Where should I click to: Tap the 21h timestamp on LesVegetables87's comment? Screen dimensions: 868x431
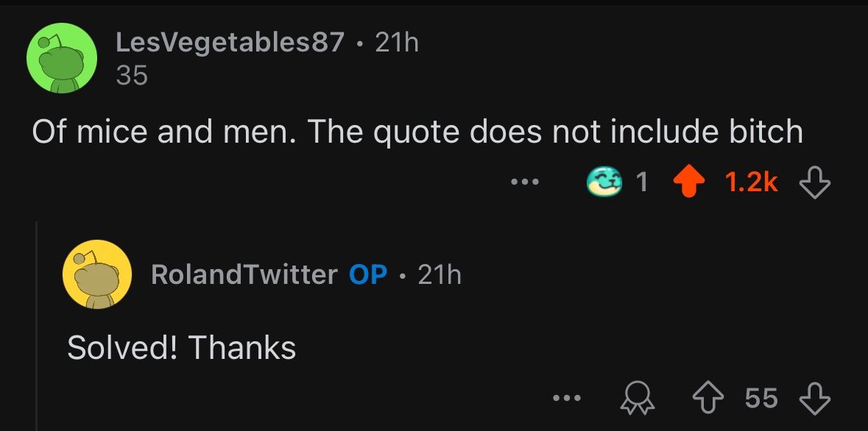396,43
